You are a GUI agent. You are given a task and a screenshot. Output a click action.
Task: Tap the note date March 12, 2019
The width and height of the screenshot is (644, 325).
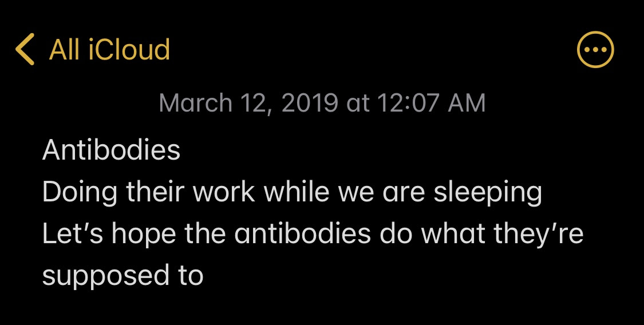[248, 102]
